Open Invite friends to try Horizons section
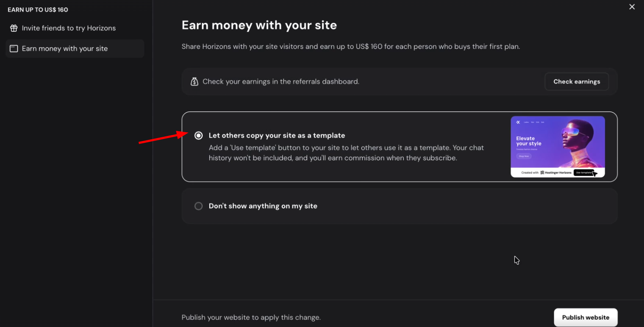The width and height of the screenshot is (644, 327). click(69, 28)
